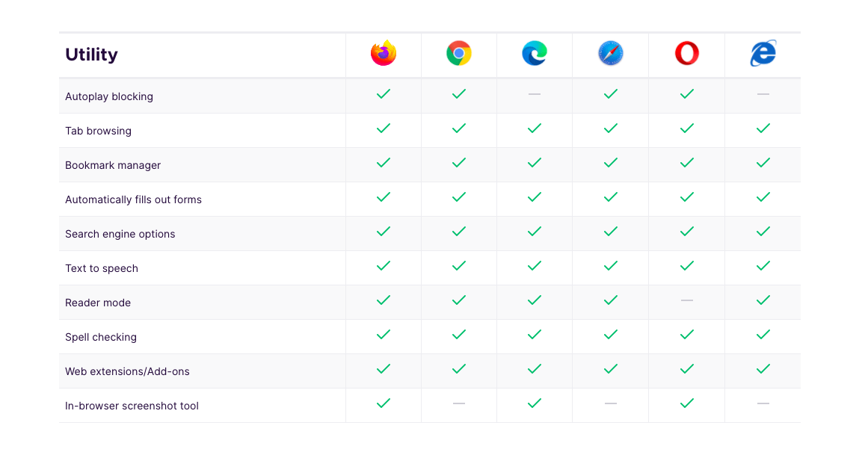This screenshot has width=868, height=458.
Task: Select Firefox's check mark for Text to speech
Action: click(x=384, y=266)
